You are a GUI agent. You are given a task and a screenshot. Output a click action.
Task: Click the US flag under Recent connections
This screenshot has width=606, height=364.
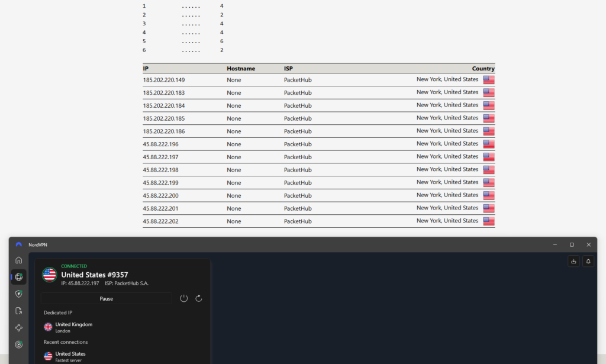pyautogui.click(x=48, y=356)
